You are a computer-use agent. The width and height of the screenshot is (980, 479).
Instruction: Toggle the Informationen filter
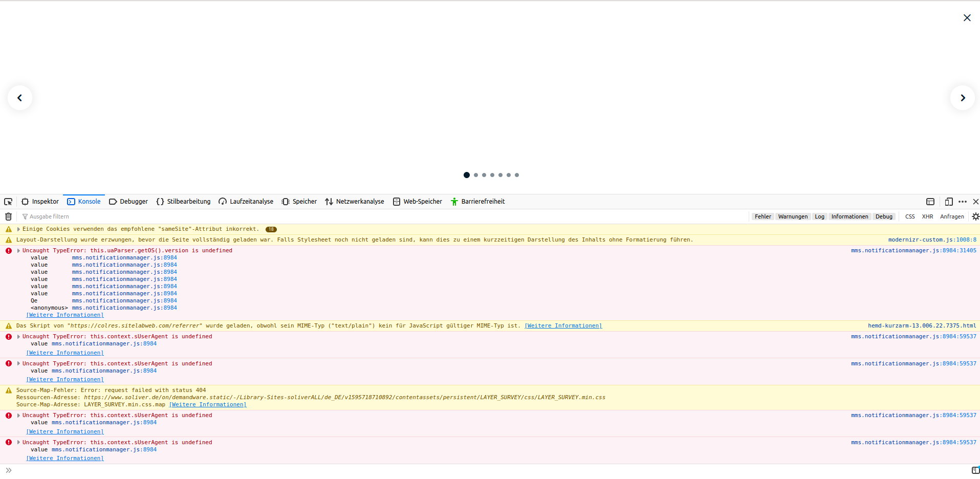850,216
